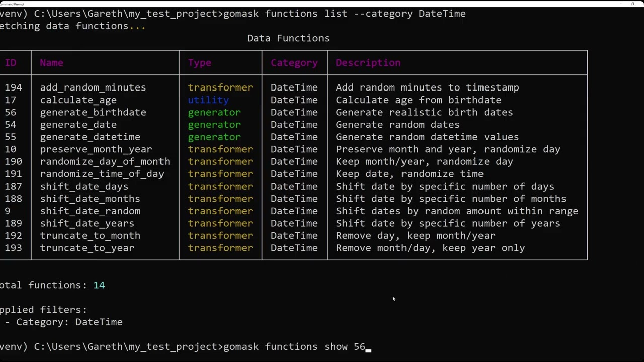
Task: Click the "Description" column header
Action: pos(368,63)
